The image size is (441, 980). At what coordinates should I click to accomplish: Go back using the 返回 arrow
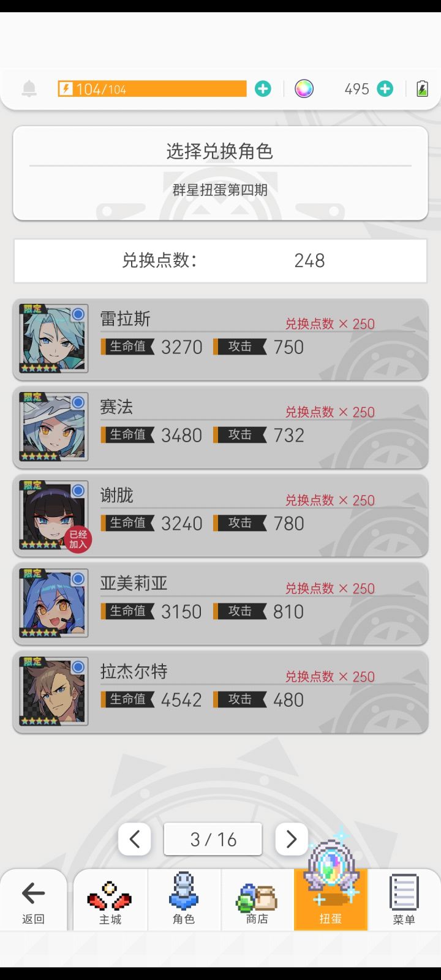point(33,900)
